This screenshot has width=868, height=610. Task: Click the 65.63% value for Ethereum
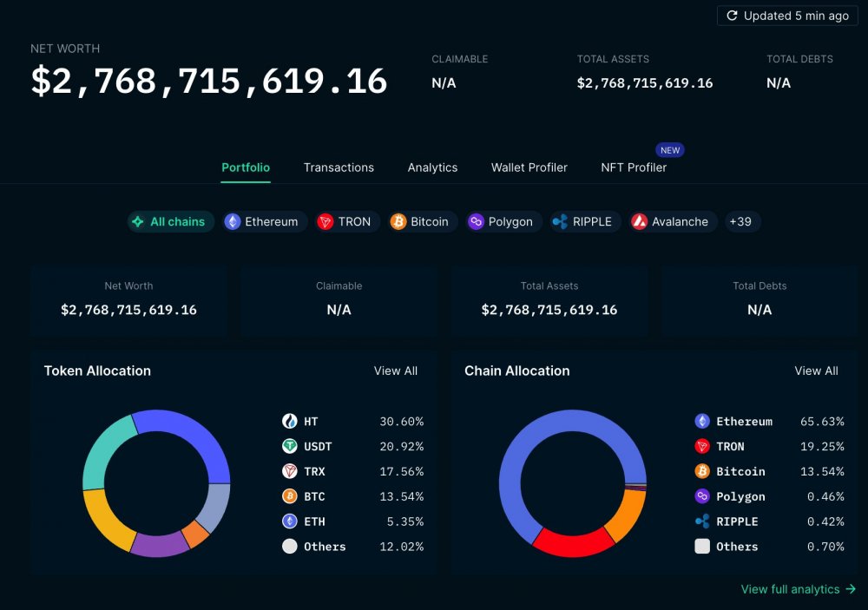[822, 421]
